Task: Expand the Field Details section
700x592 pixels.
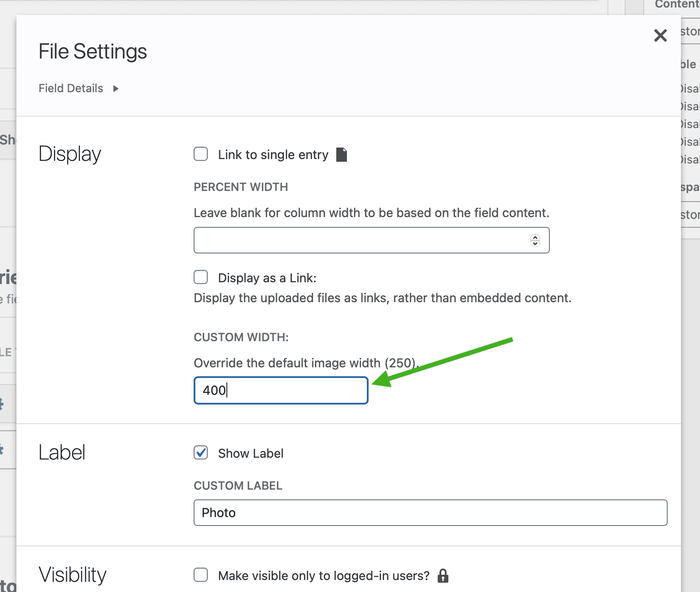Action: click(x=79, y=88)
